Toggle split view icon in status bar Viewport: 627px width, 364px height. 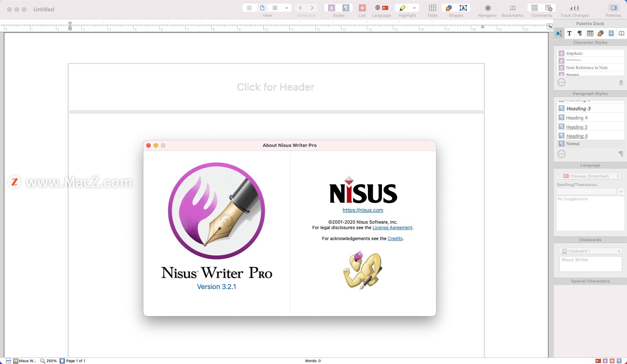coord(8,361)
